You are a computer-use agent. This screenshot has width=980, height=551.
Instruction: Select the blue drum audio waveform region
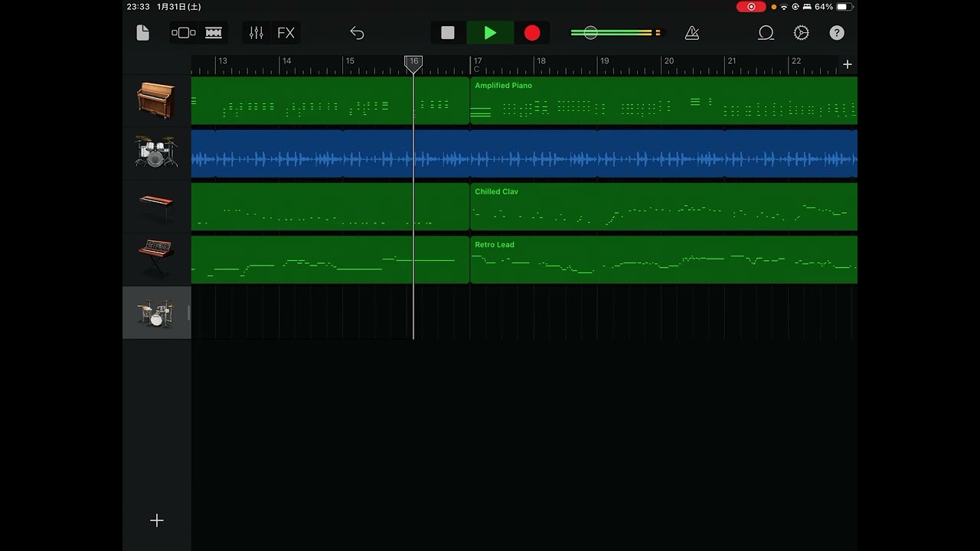click(x=524, y=154)
